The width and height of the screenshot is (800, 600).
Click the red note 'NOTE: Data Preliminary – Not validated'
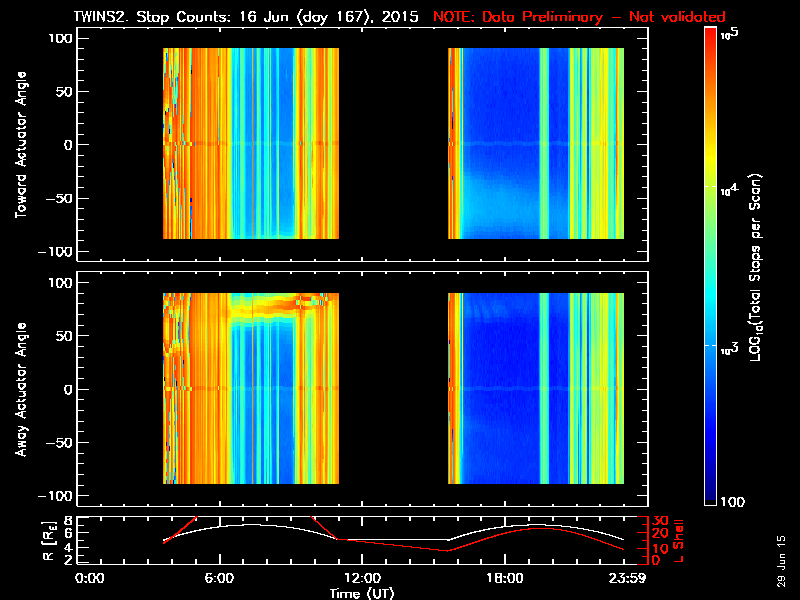pyautogui.click(x=579, y=17)
